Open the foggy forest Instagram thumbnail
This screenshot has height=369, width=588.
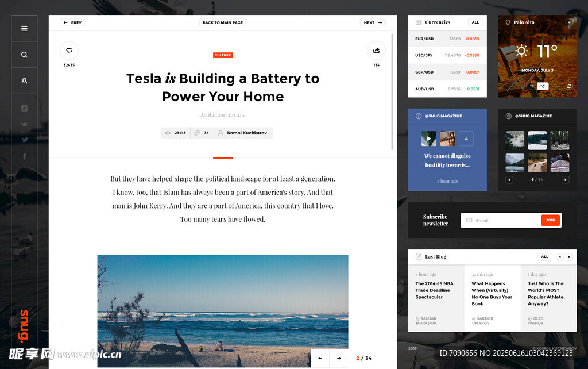(515, 140)
